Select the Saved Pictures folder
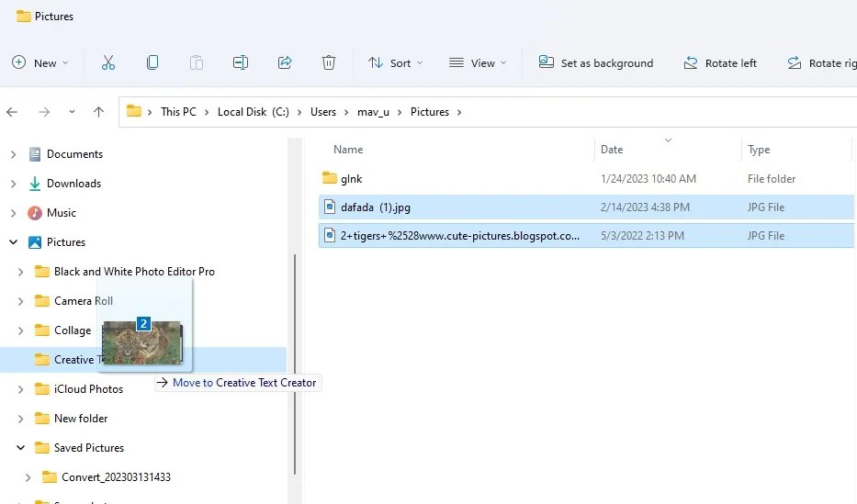Image resolution: width=857 pixels, height=504 pixels. 88,448
